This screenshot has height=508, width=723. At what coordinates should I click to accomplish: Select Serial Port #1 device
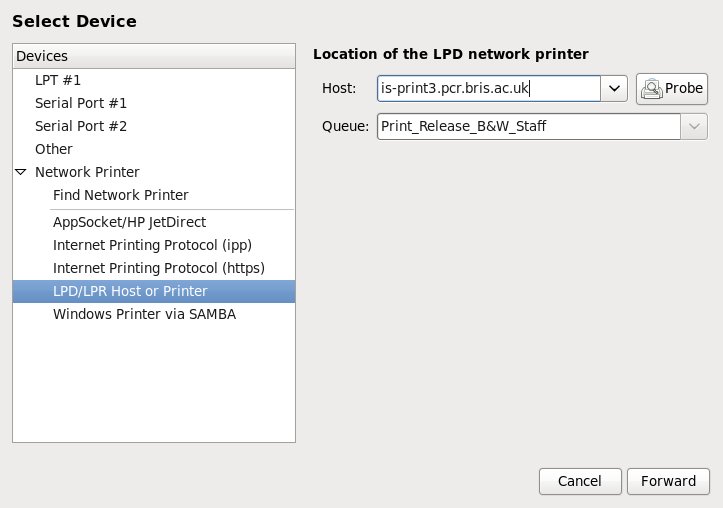81,103
